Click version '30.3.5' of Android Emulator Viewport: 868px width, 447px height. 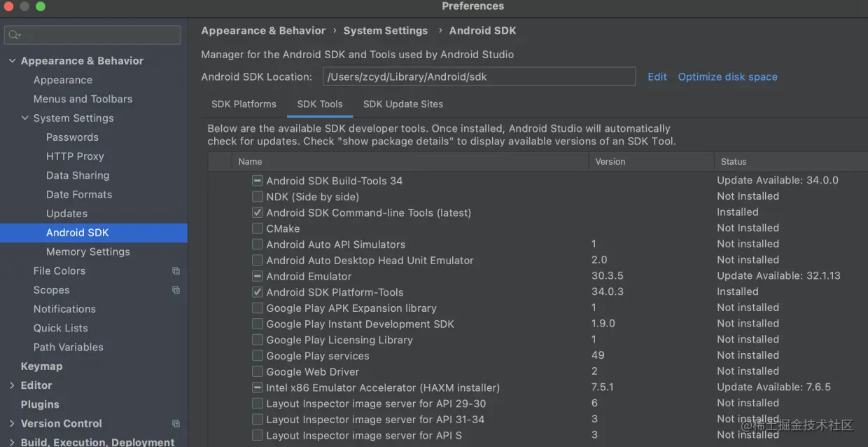[608, 276]
